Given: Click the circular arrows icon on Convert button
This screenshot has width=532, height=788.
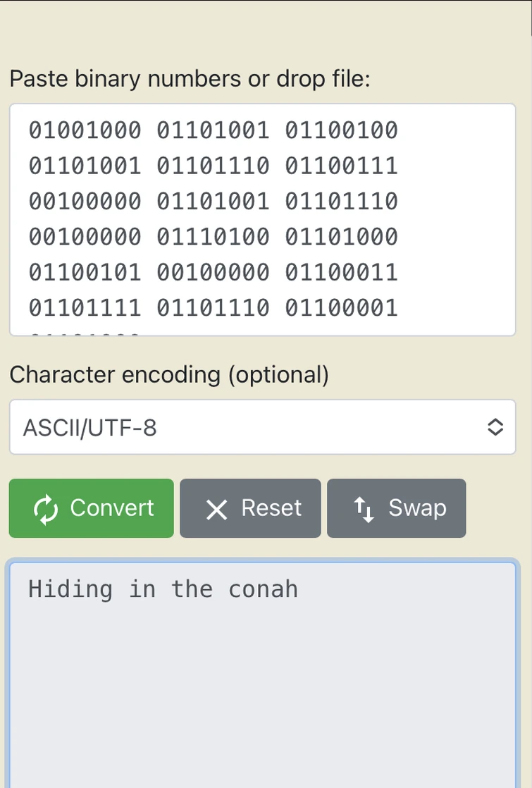Looking at the screenshot, I should (46, 508).
